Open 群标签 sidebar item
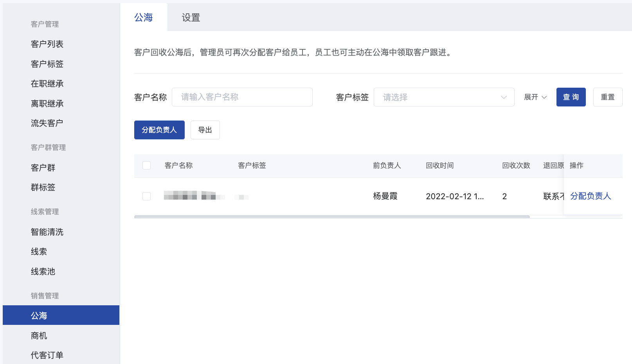This screenshot has height=364, width=632. click(43, 187)
